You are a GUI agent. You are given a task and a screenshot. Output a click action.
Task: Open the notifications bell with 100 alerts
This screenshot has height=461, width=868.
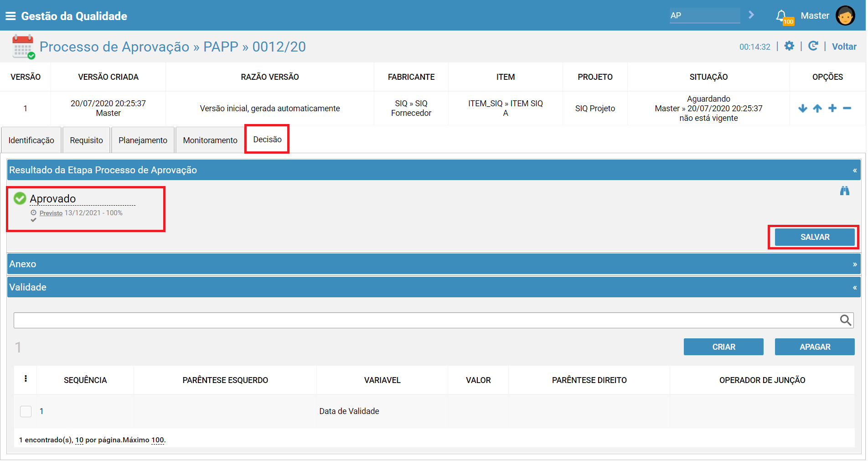pyautogui.click(x=781, y=14)
